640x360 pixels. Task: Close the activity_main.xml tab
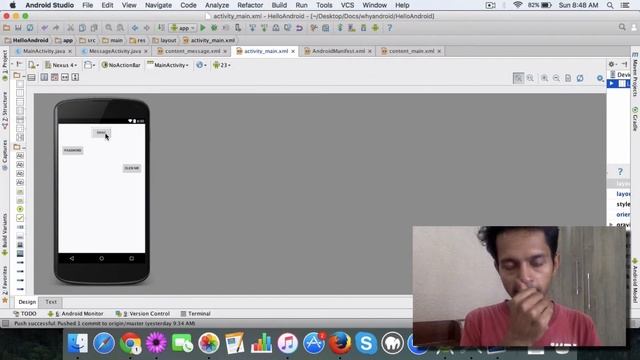[x=293, y=51]
